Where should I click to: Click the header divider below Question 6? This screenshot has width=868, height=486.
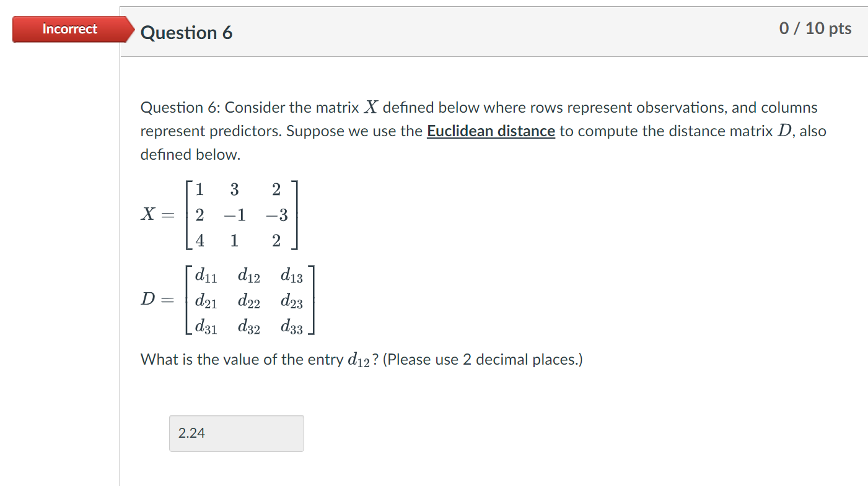pos(434,56)
